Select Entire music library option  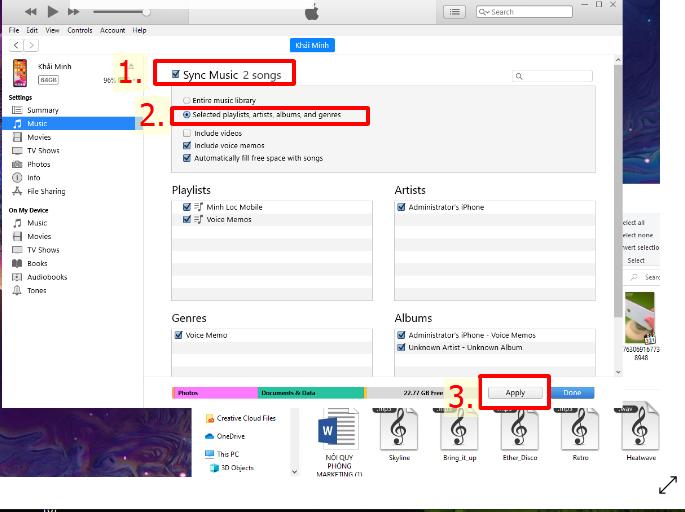click(x=187, y=100)
